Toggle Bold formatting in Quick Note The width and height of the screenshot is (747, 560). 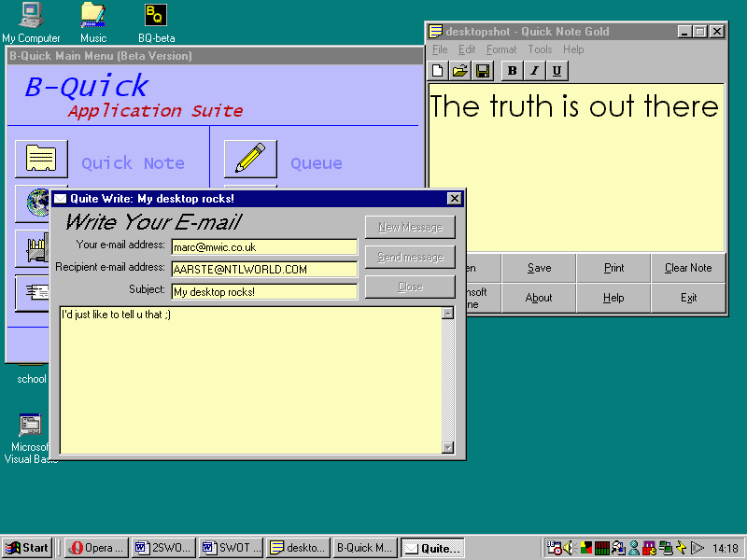[512, 71]
